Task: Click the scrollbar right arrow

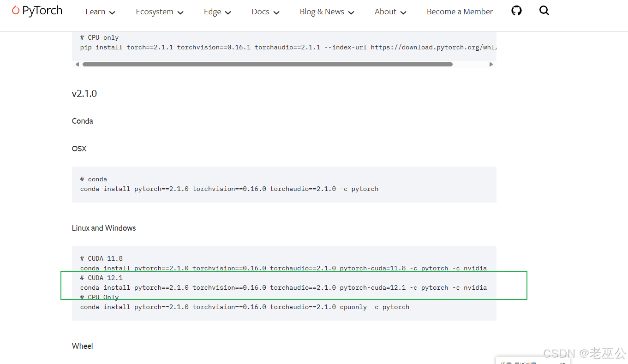Action: point(491,65)
